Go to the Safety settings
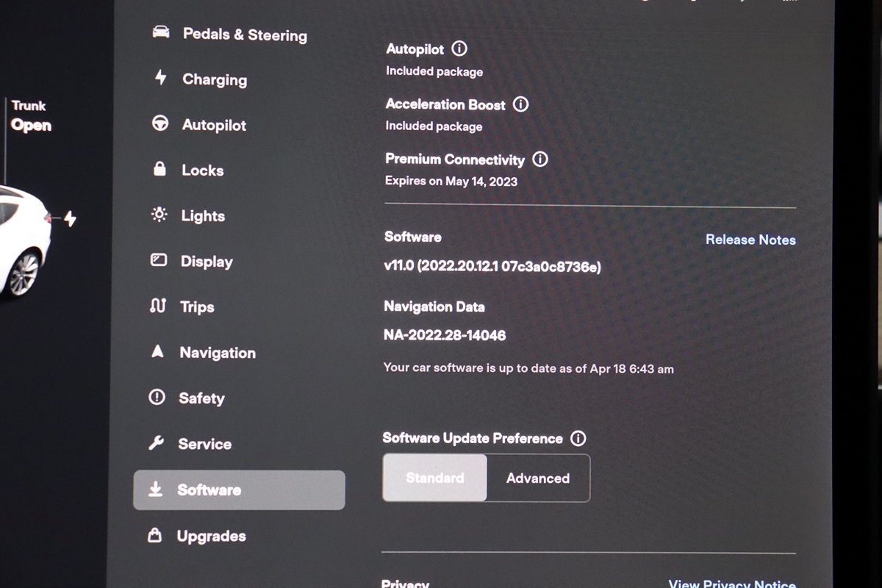The height and width of the screenshot is (588, 882). click(201, 398)
